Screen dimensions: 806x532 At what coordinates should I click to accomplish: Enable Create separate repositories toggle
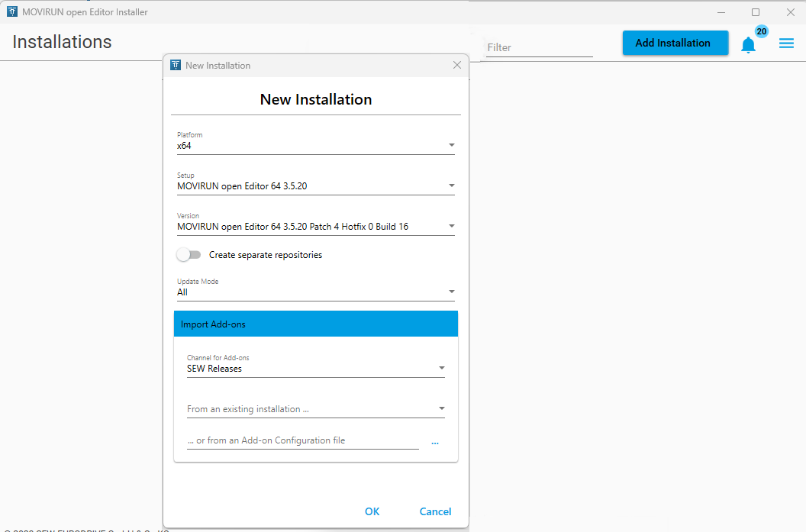[x=189, y=255]
